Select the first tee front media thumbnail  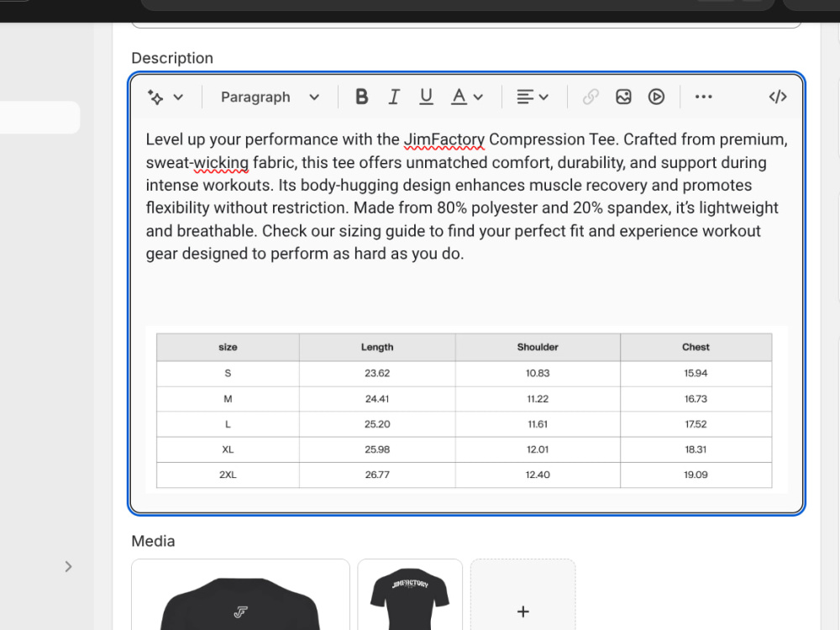(240, 595)
